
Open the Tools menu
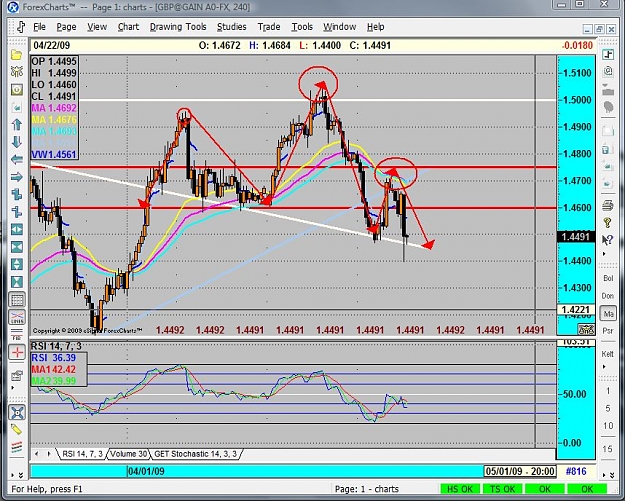pyautogui.click(x=302, y=27)
